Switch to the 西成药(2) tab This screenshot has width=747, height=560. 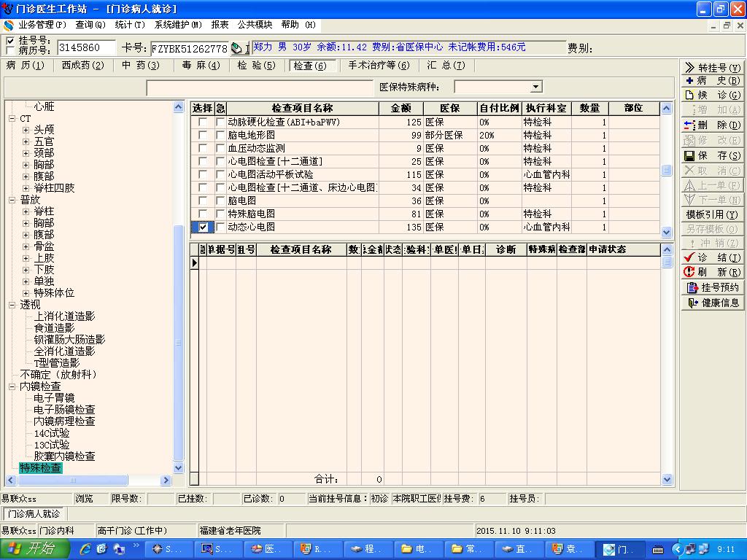click(83, 65)
